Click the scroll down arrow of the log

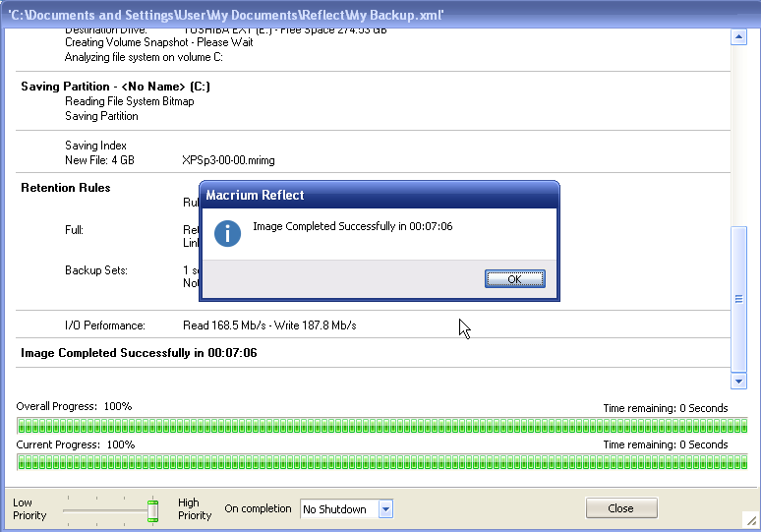tap(738, 381)
